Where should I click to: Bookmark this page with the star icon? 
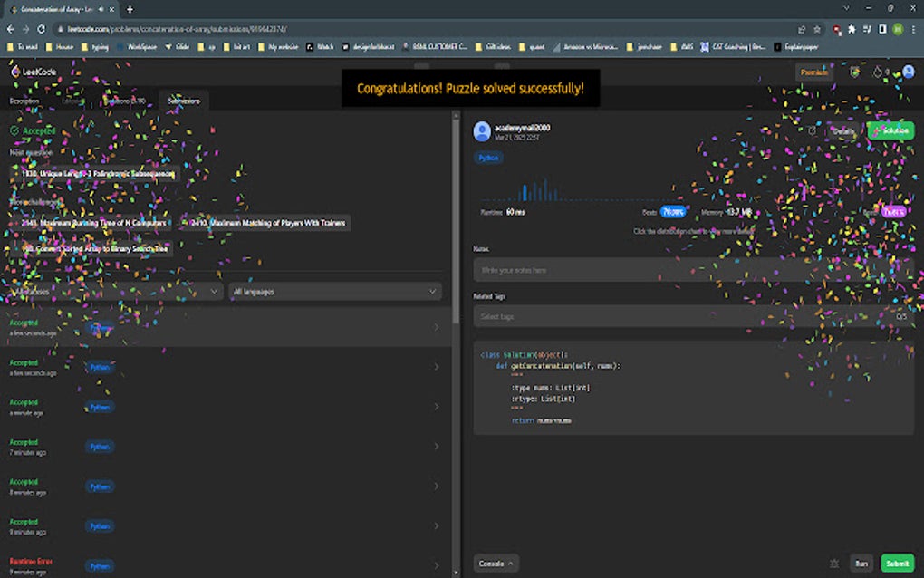817,29
